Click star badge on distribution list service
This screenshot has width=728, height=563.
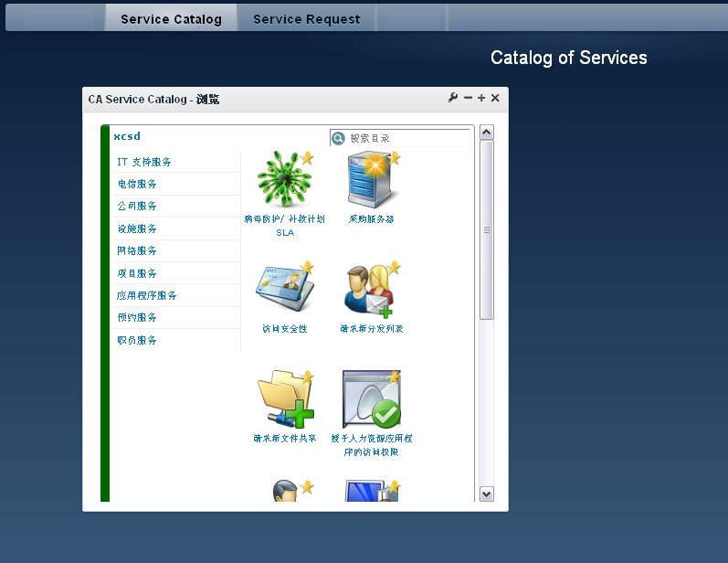pyautogui.click(x=395, y=267)
